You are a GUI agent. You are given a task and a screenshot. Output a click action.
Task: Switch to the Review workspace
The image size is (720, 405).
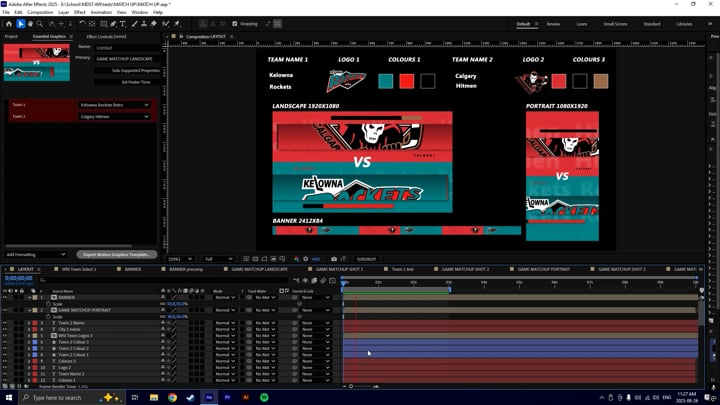click(553, 24)
